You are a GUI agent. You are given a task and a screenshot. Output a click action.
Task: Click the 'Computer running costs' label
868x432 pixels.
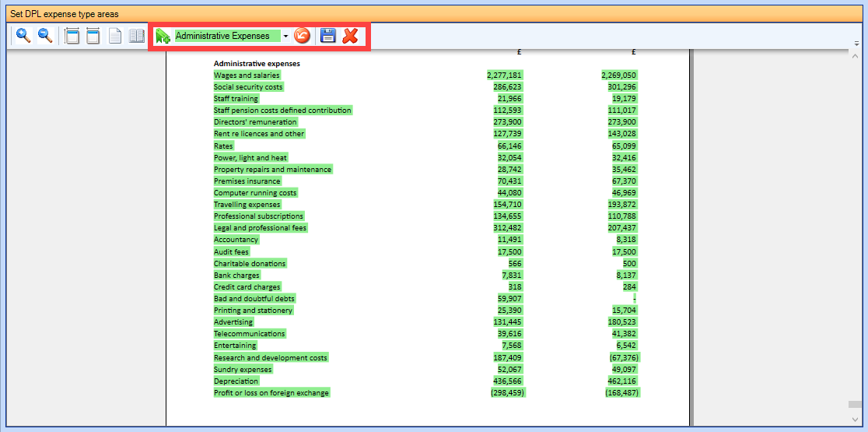(255, 193)
